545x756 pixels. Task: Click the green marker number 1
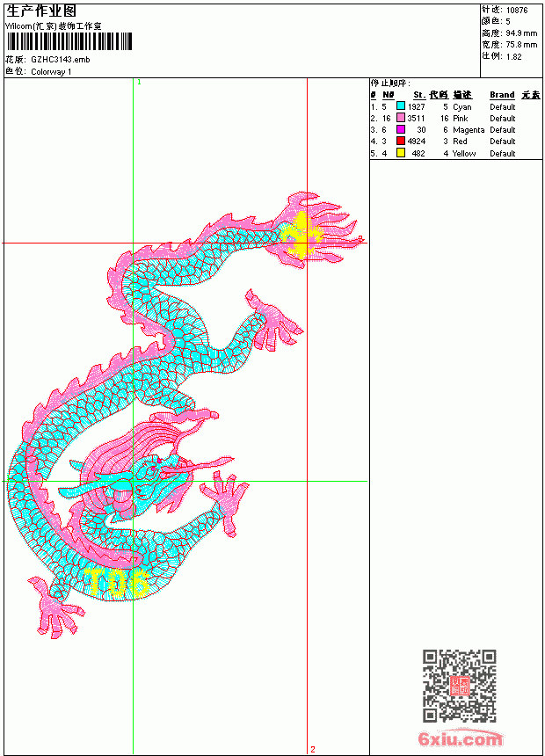[x=139, y=83]
